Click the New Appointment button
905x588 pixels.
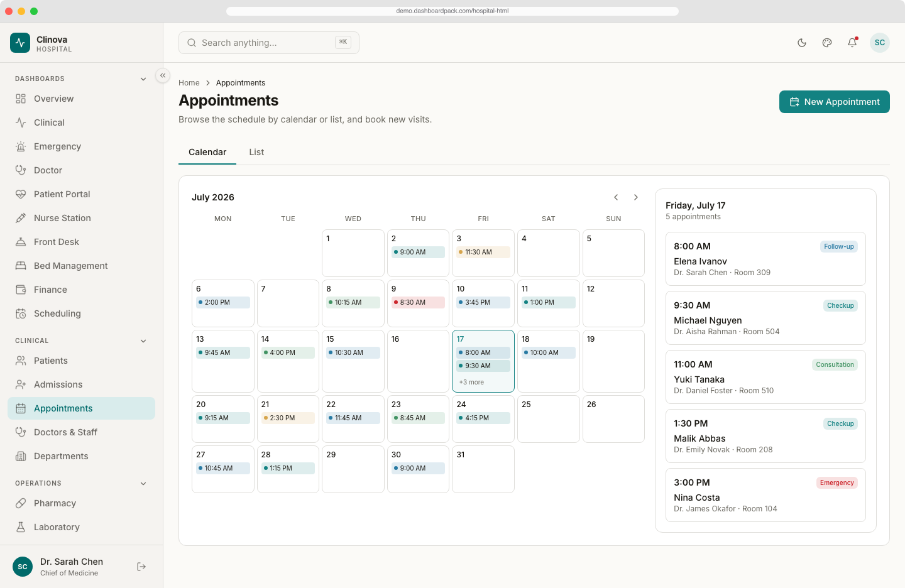835,102
